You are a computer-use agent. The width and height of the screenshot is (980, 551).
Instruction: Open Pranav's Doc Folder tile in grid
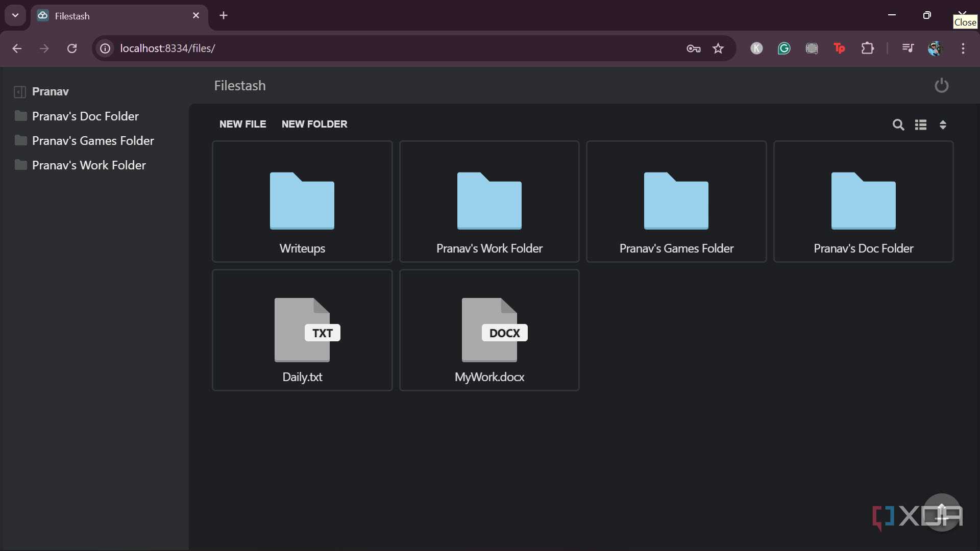point(863,202)
